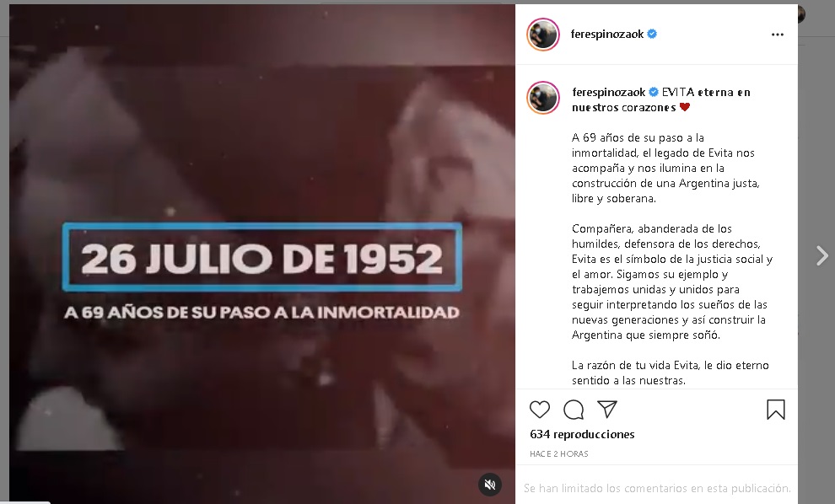Click the red heart emoji in caption
This screenshot has width=835, height=504.
pyautogui.click(x=685, y=107)
